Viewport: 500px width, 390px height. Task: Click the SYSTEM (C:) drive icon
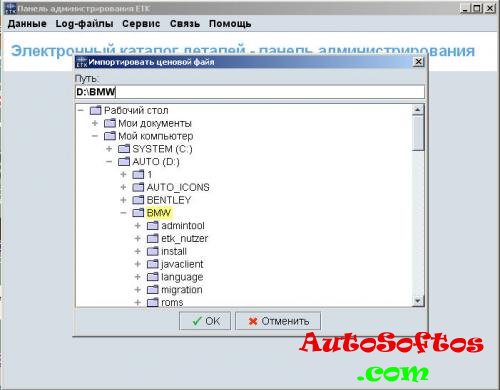click(x=124, y=149)
